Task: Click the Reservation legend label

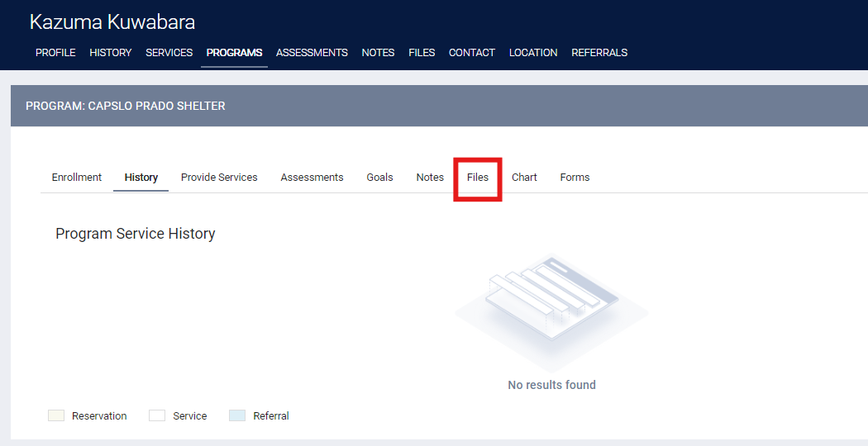Action: click(x=99, y=416)
